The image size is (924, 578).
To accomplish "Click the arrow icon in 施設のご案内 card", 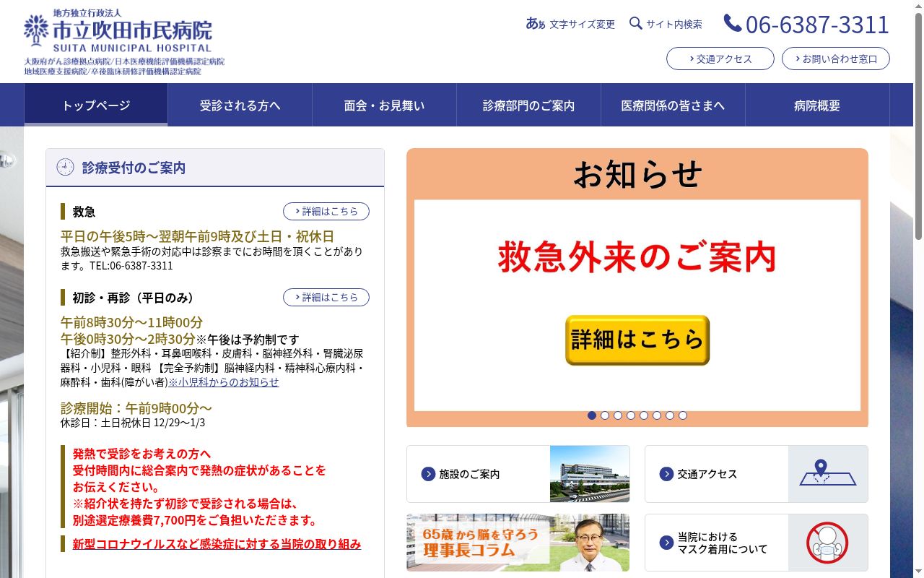I will (x=428, y=474).
